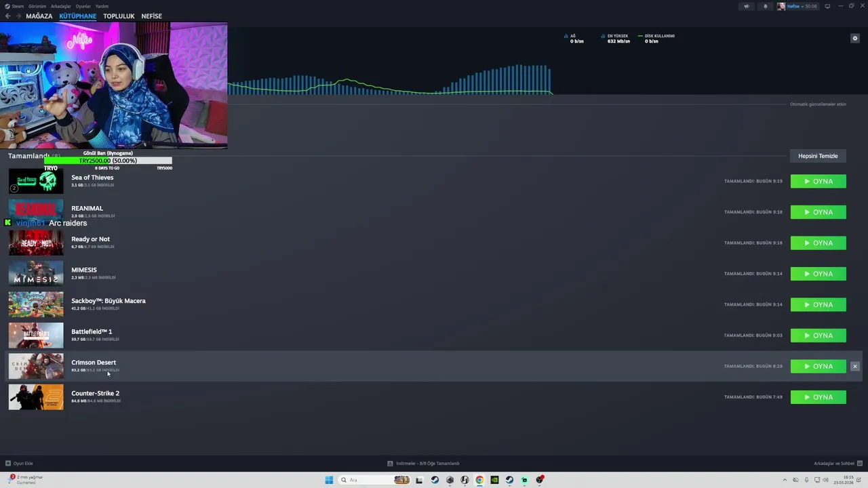Click the DİSK KULLANIMI legend label
Image resolution: width=868 pixels, height=488 pixels.
click(x=659, y=36)
